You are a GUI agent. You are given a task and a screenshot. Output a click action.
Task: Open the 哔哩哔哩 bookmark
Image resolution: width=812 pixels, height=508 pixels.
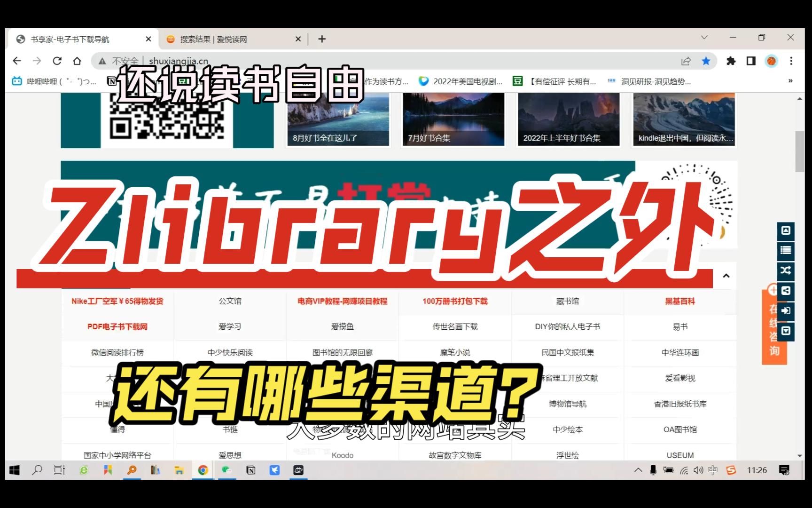click(55, 81)
